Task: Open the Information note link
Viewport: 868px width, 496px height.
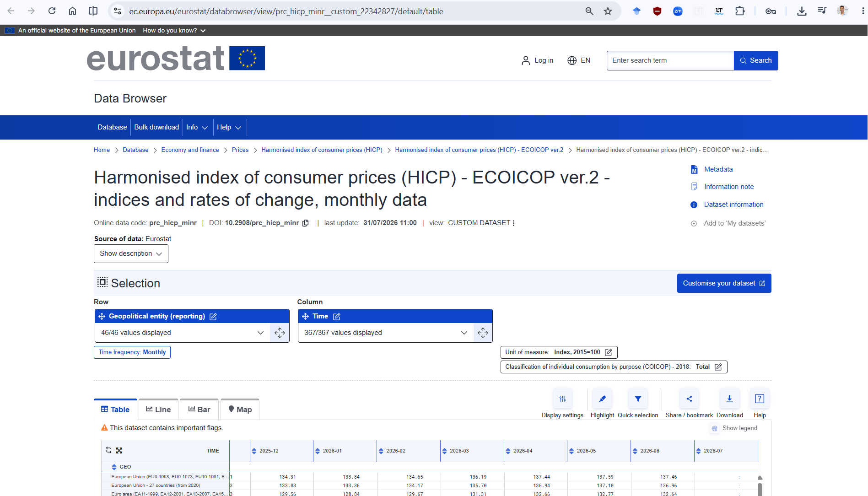Action: coord(729,187)
